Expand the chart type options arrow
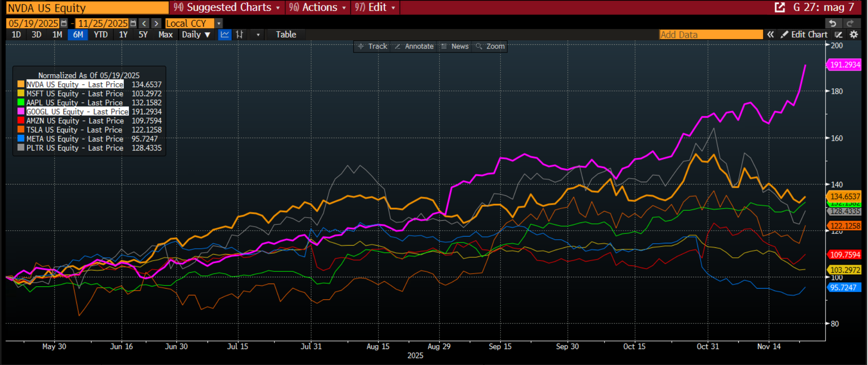Viewport: 868px width, 365px height. [258, 34]
